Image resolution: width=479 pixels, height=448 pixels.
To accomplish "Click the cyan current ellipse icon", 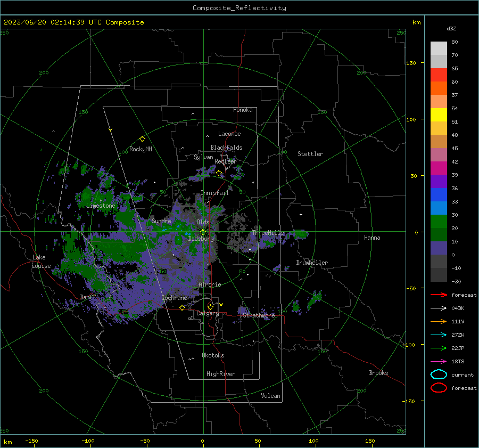I will click(439, 374).
